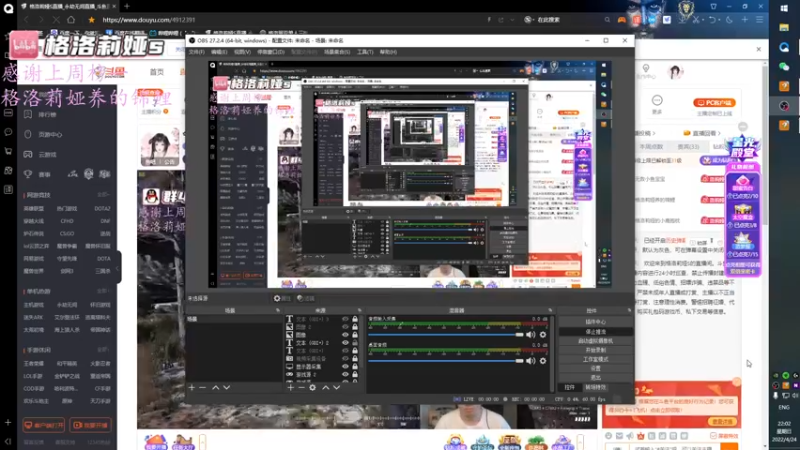Open 桌面音频 mixer gear settings
800x450 pixels.
pyautogui.click(x=543, y=361)
